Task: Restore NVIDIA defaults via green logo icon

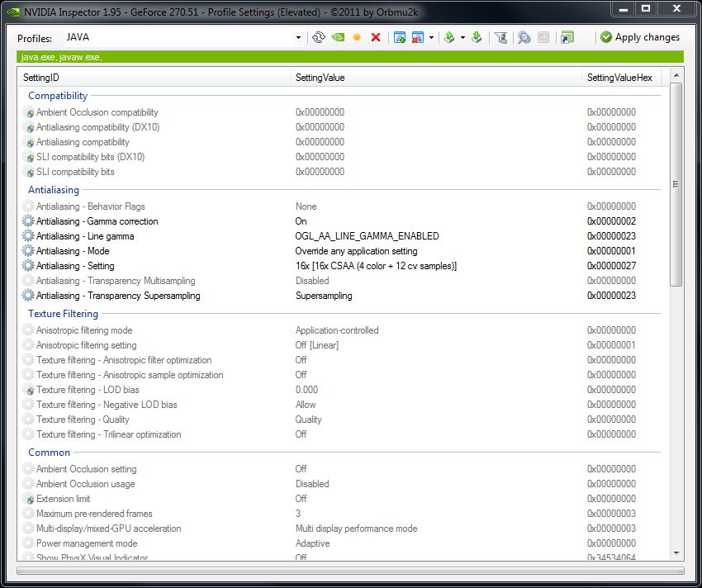Action: (x=338, y=38)
